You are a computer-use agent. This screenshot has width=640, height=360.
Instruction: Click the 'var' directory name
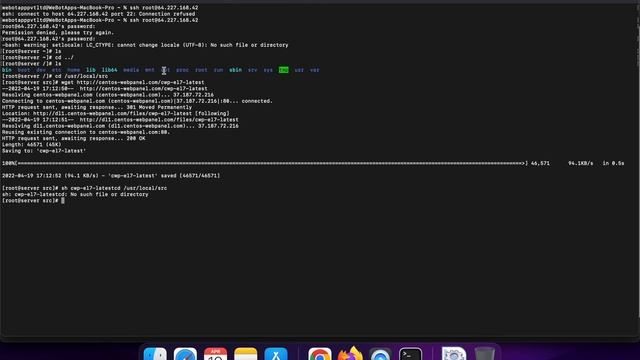(x=315, y=70)
